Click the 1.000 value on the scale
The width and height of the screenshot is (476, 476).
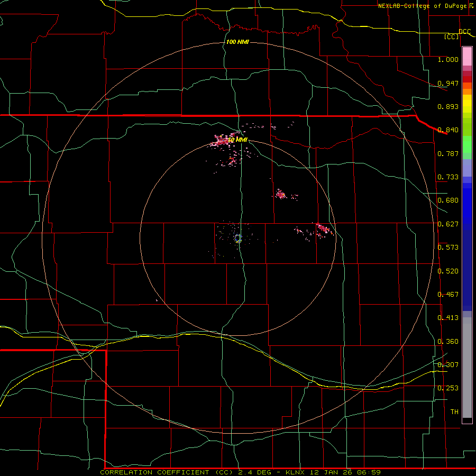[x=448, y=59]
